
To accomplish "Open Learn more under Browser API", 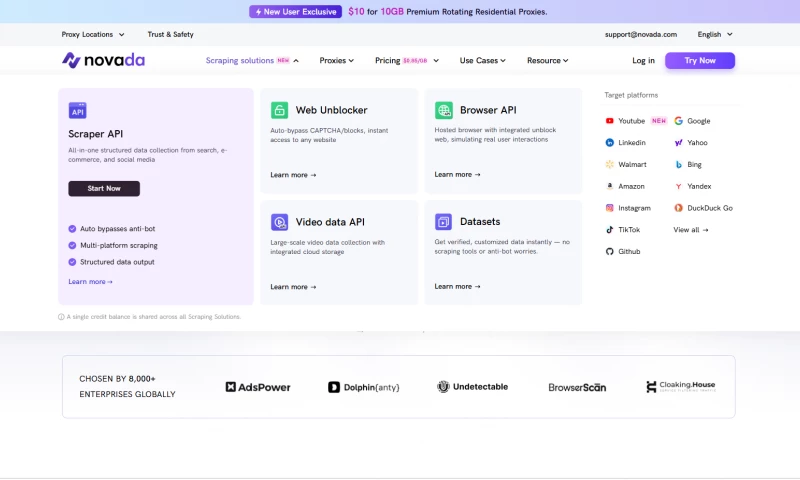I will (457, 174).
